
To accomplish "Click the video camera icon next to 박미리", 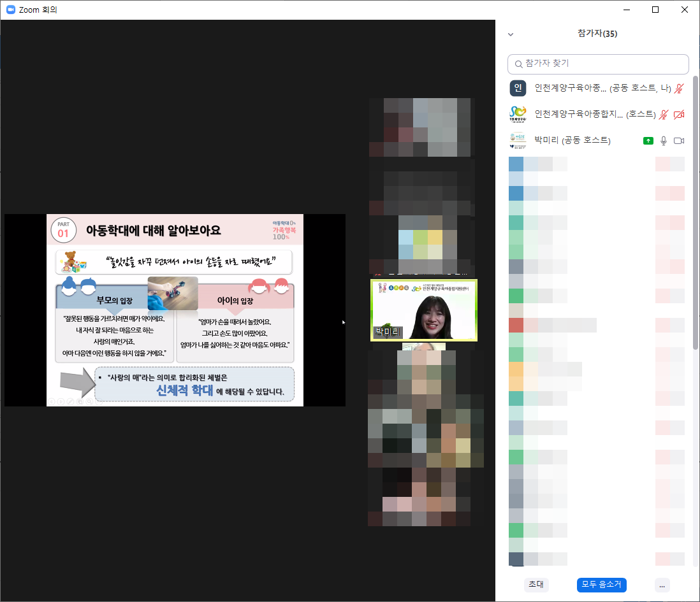I will [679, 141].
